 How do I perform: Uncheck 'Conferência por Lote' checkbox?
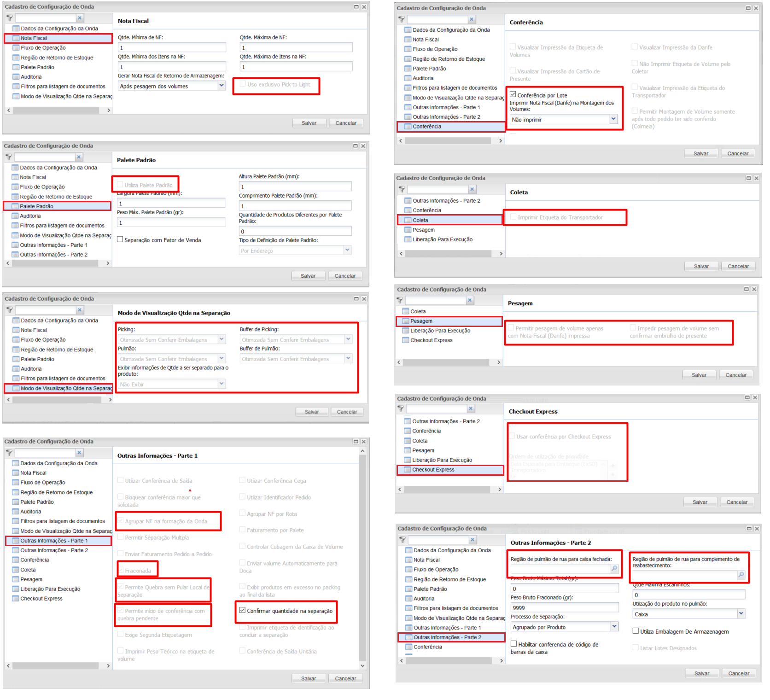[513, 94]
